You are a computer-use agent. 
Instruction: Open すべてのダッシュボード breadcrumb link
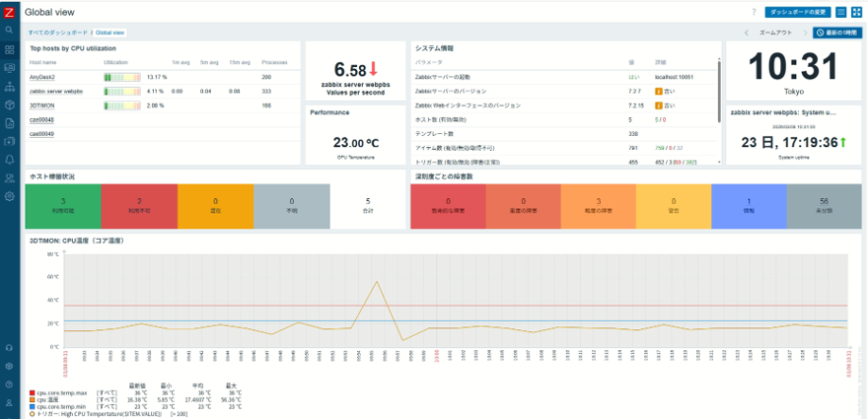58,33
